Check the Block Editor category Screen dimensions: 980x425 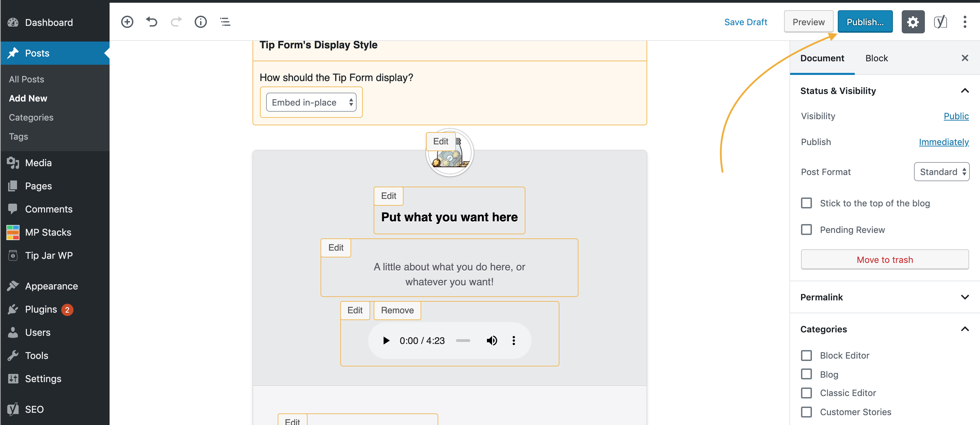[806, 355]
